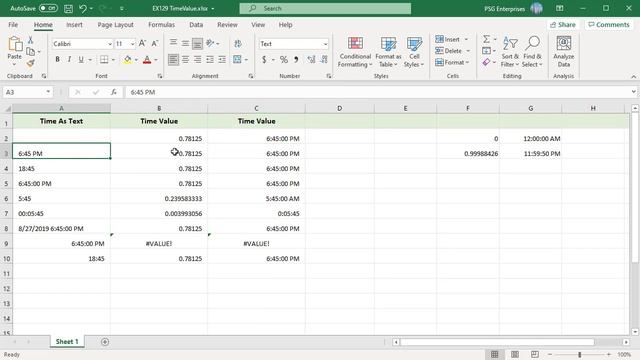Open the Number Format dropdown showing Text
The height and width of the screenshot is (360, 640).
325,44
